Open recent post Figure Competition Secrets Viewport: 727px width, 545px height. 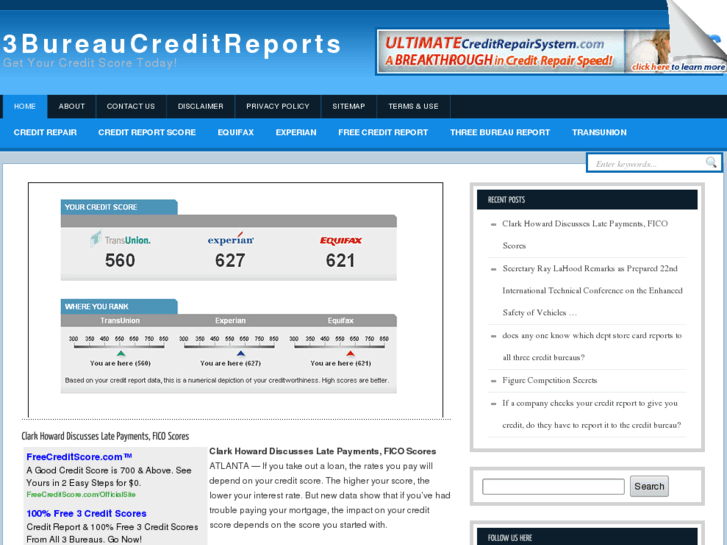click(x=549, y=380)
